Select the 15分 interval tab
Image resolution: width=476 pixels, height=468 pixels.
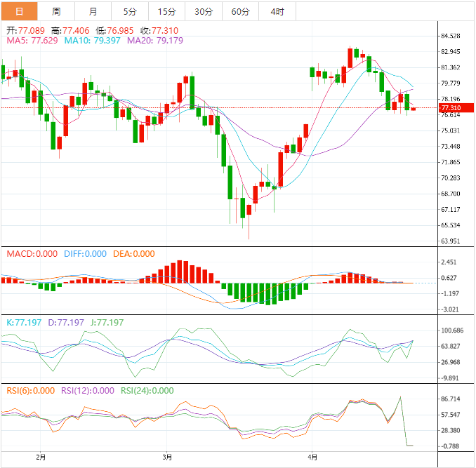pyautogui.click(x=167, y=11)
